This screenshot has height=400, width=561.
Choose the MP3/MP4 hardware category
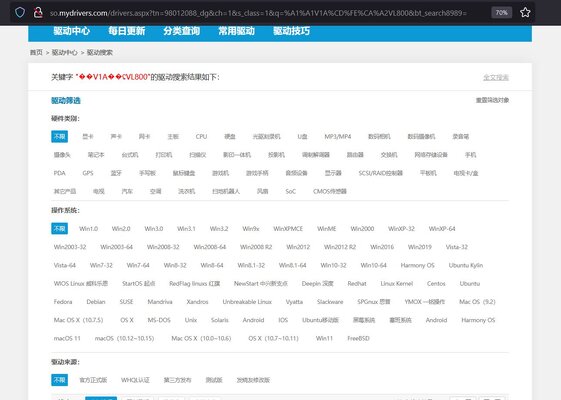338,136
